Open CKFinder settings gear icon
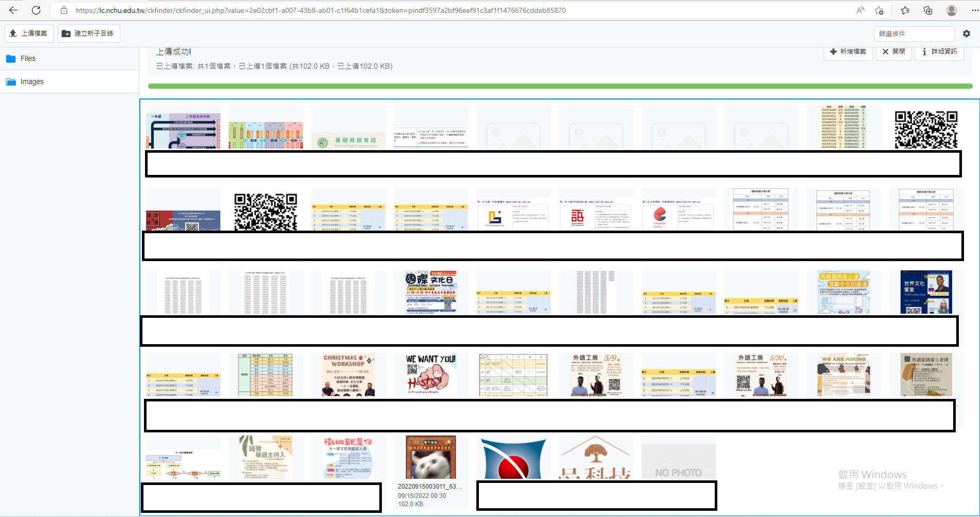This screenshot has height=517, width=980. click(967, 34)
